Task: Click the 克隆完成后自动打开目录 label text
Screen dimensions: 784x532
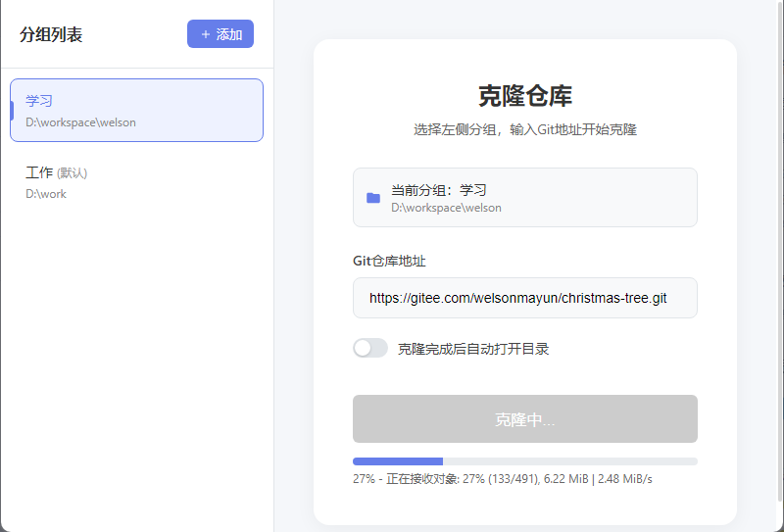Action: pos(473,349)
